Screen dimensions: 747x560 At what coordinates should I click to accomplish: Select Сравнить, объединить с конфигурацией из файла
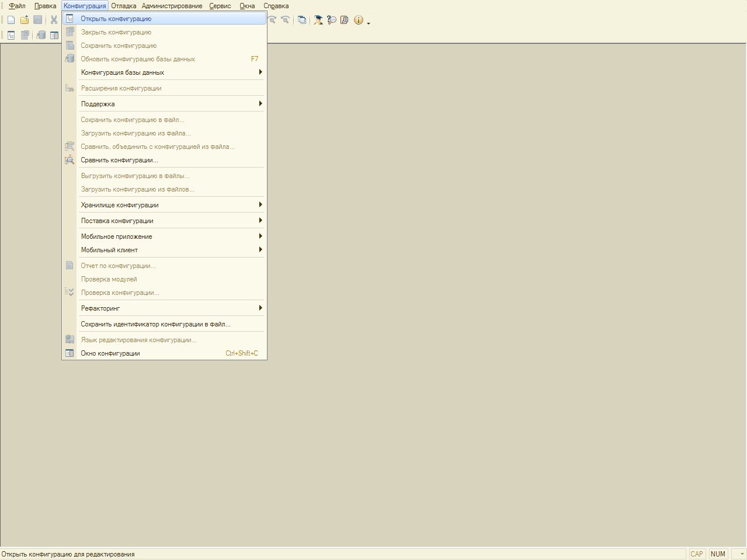click(164, 147)
